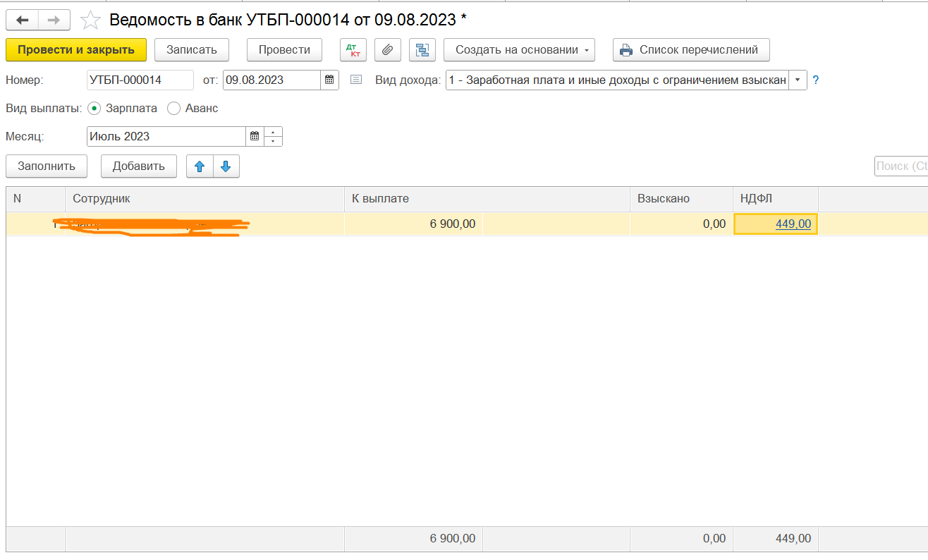
Task: Click the НДФЛ column header
Action: (776, 199)
